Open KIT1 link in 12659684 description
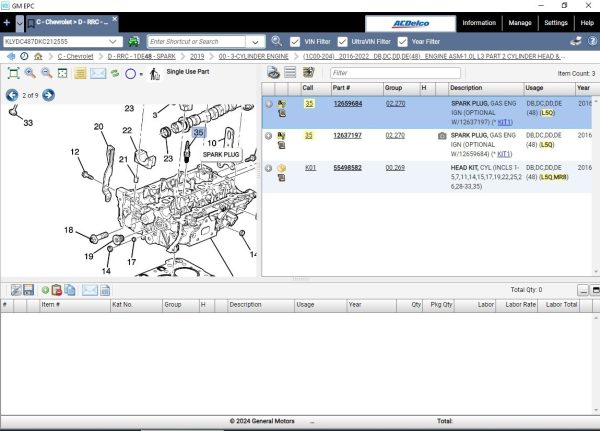Image resolution: width=600 pixels, height=431 pixels. [504, 122]
